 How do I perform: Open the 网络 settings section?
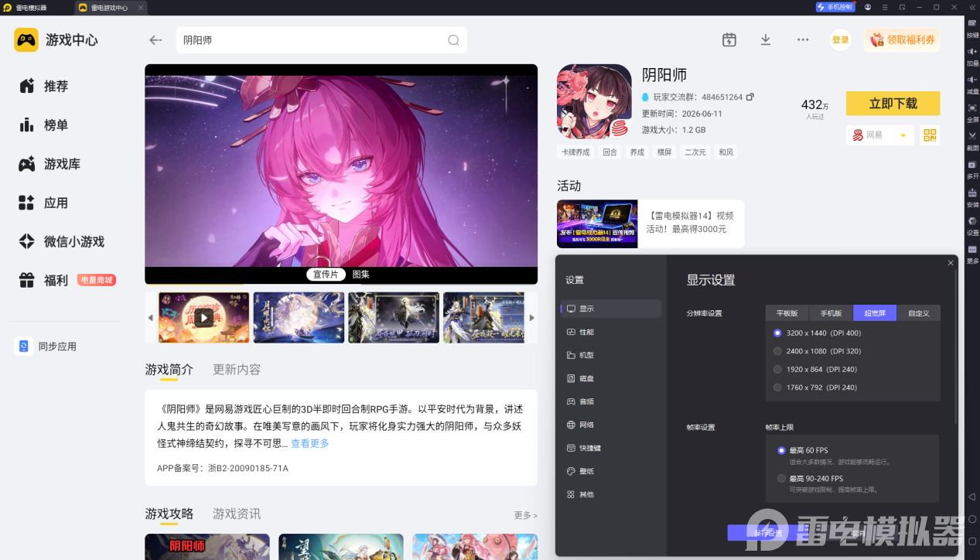611,425
